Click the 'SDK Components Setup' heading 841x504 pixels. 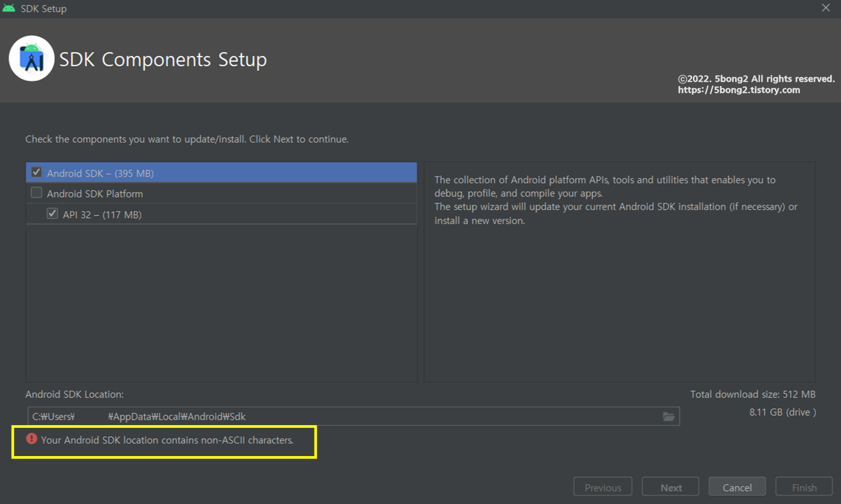pyautogui.click(x=163, y=59)
